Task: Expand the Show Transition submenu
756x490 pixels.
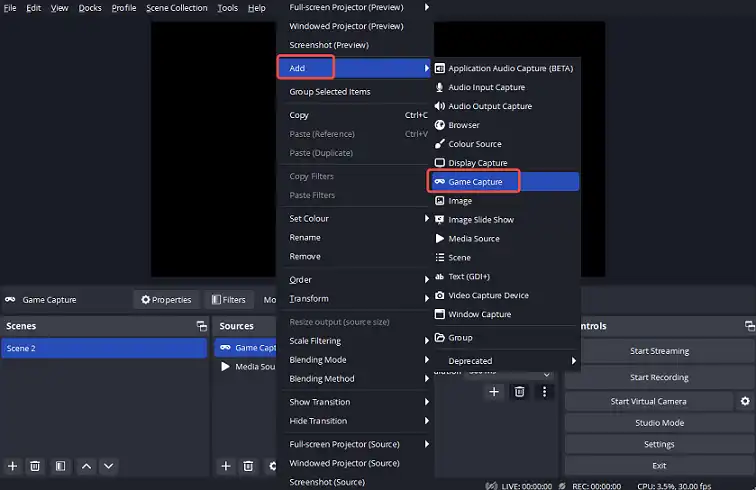Action: [x=356, y=402]
